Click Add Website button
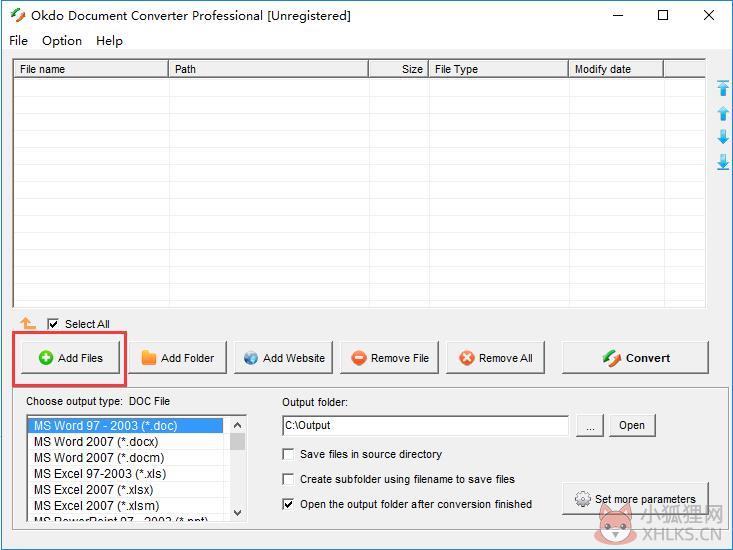This screenshot has height=550, width=733. 284,358
